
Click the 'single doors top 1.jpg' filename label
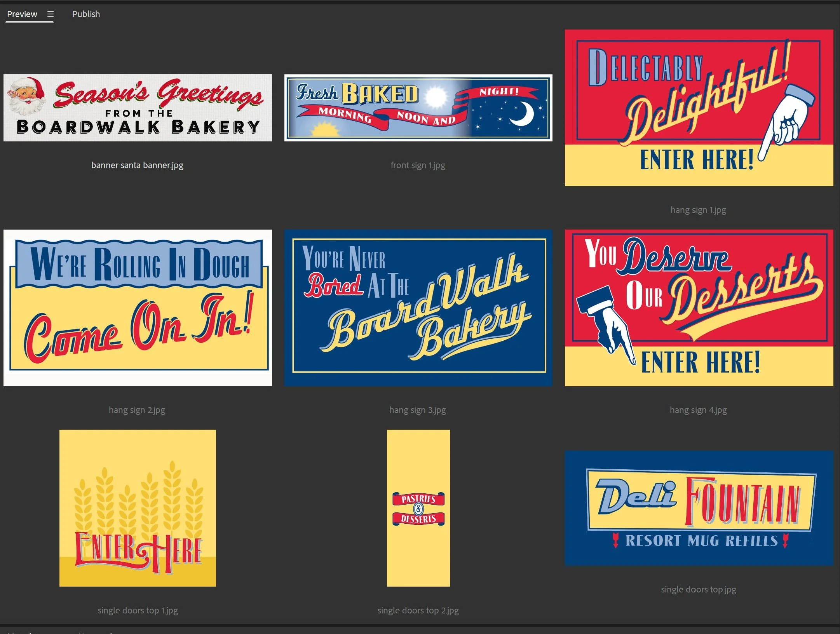[138, 610]
